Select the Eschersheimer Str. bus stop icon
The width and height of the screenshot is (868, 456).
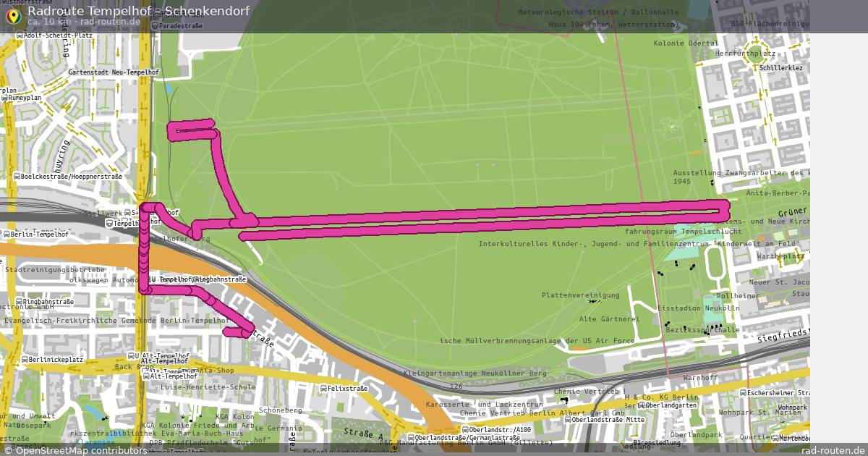(743, 392)
